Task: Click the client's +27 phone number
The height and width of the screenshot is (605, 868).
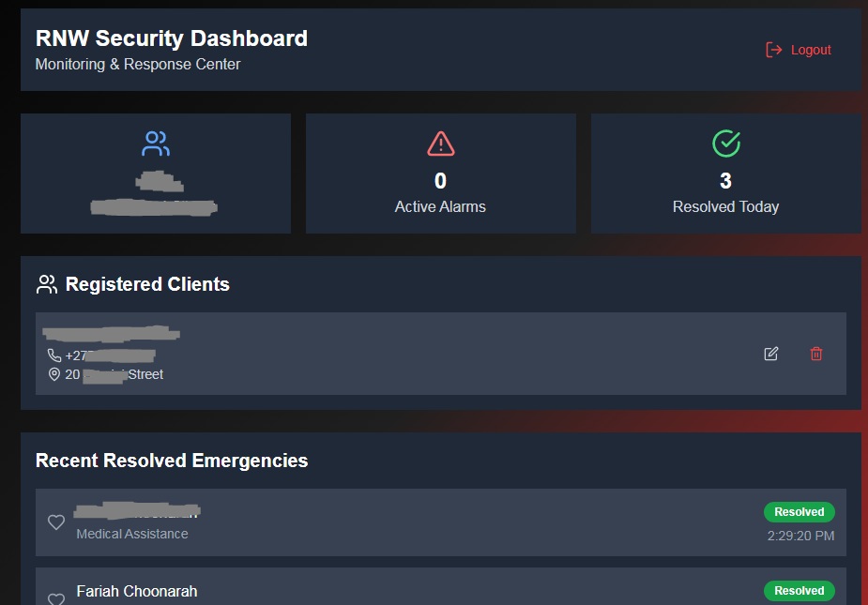Action: (x=110, y=355)
